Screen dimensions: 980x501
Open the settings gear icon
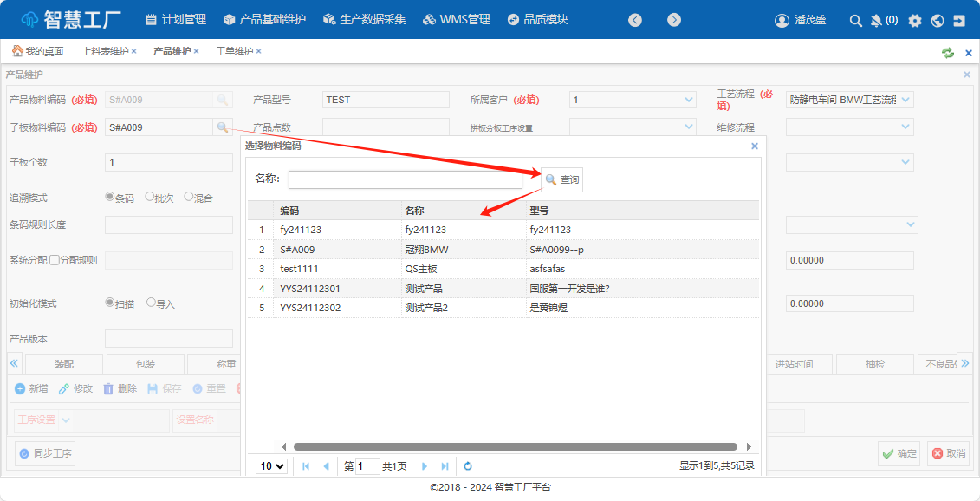coord(915,20)
